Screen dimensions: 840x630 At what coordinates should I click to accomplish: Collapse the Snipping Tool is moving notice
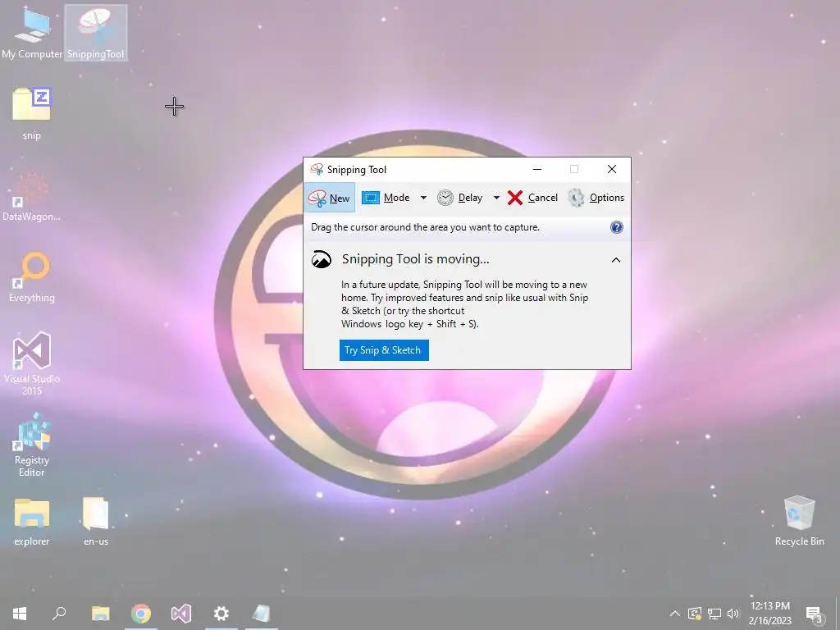point(616,260)
